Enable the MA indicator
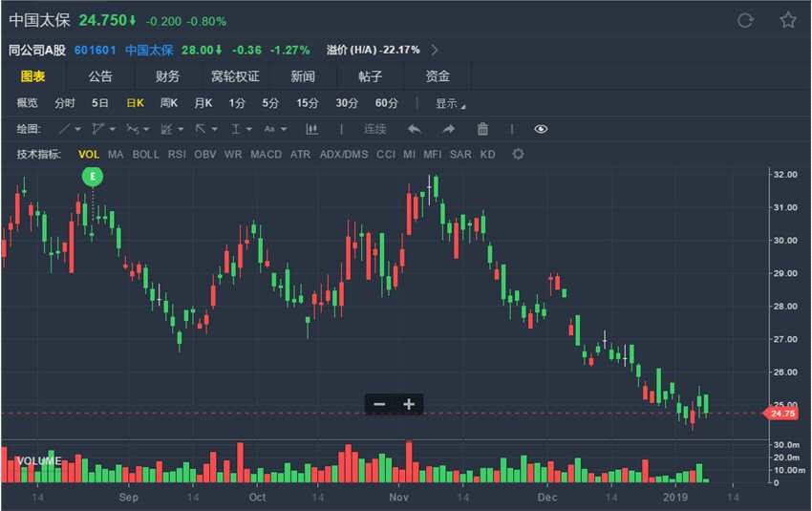Image resolution: width=812 pixels, height=511 pixels. pos(116,155)
